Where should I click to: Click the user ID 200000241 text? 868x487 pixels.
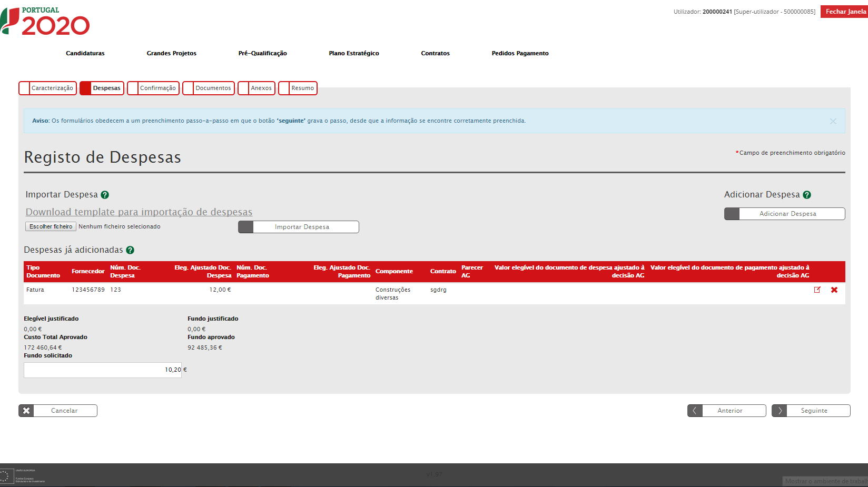[x=717, y=12]
